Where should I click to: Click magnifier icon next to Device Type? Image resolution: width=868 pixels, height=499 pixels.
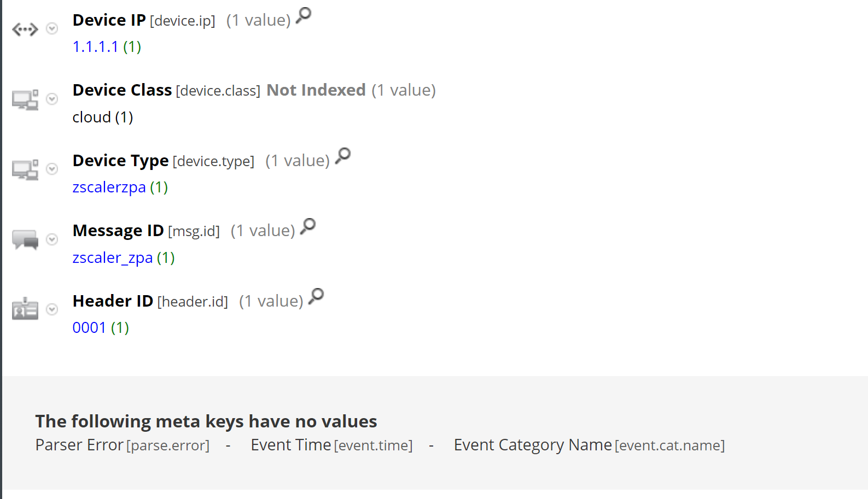click(x=343, y=156)
